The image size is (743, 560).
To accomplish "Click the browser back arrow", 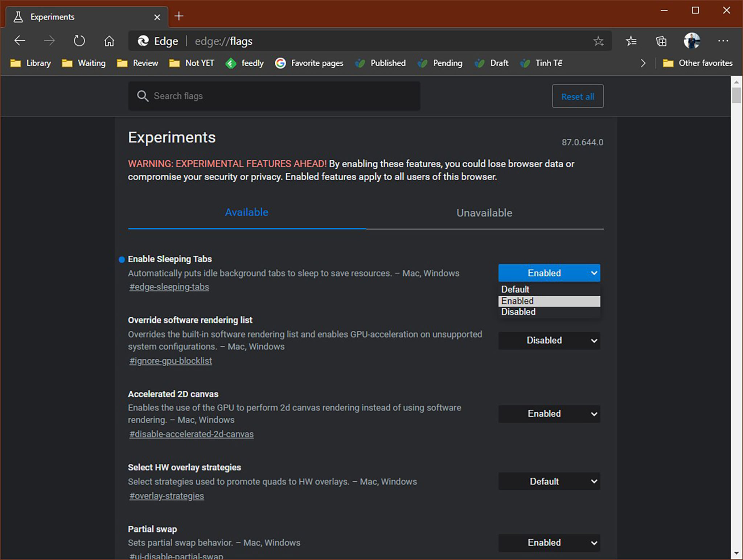I will pyautogui.click(x=20, y=41).
